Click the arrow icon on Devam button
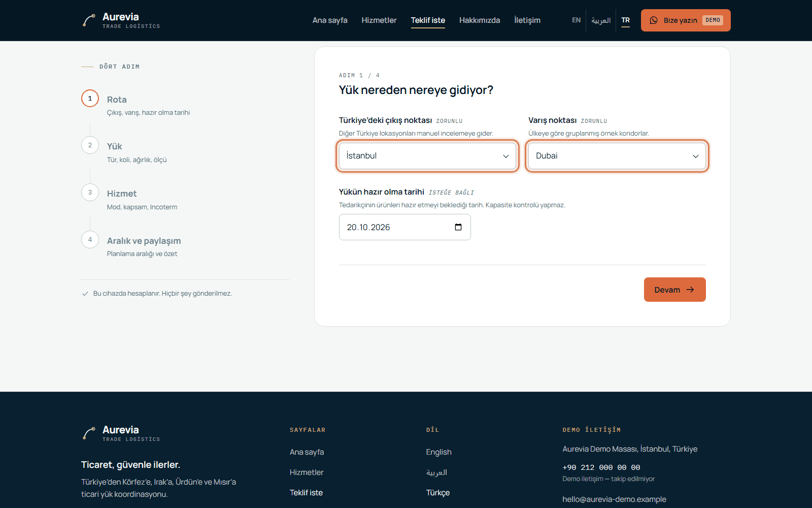The image size is (812, 508). [x=690, y=290]
